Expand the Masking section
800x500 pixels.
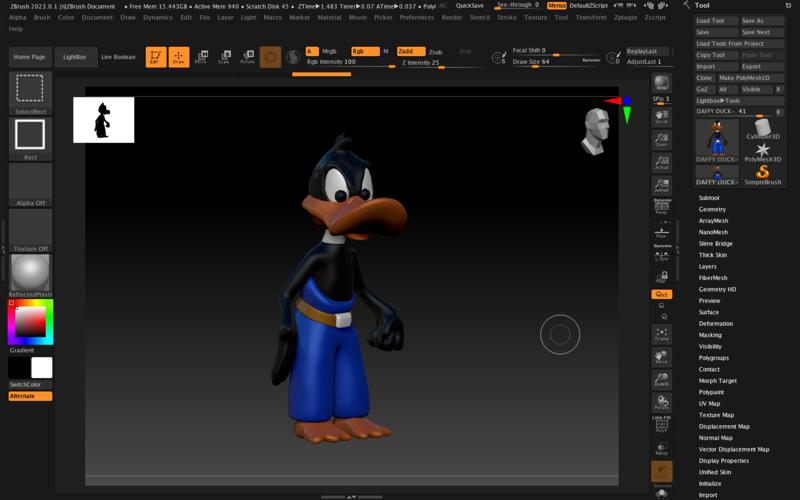pos(710,335)
